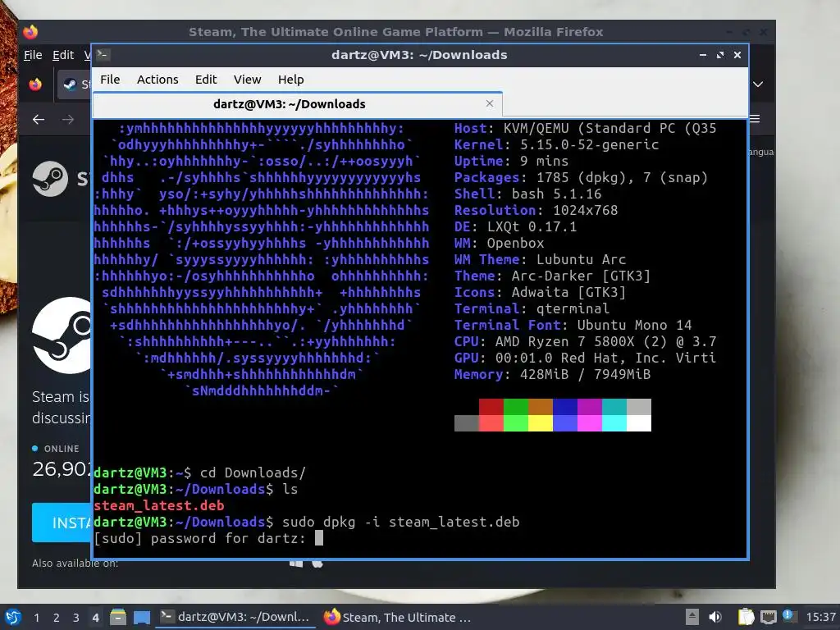Click the magenta color block in neofetch
This screenshot has width=840, height=630.
tap(589, 423)
